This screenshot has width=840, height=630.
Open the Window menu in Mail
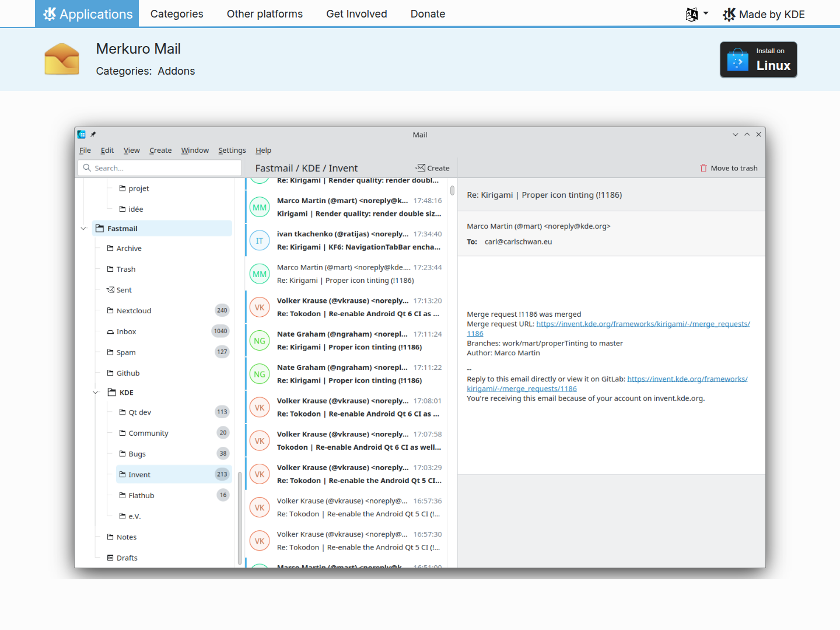[x=195, y=150]
